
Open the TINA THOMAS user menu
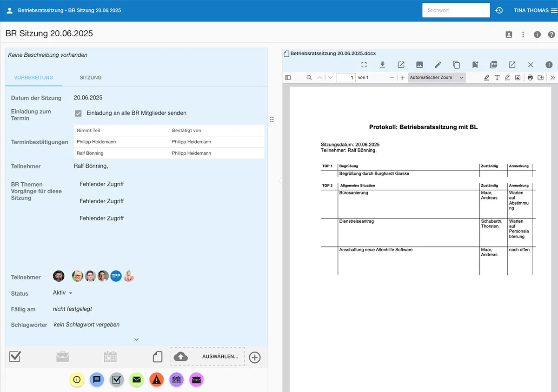[x=535, y=10]
